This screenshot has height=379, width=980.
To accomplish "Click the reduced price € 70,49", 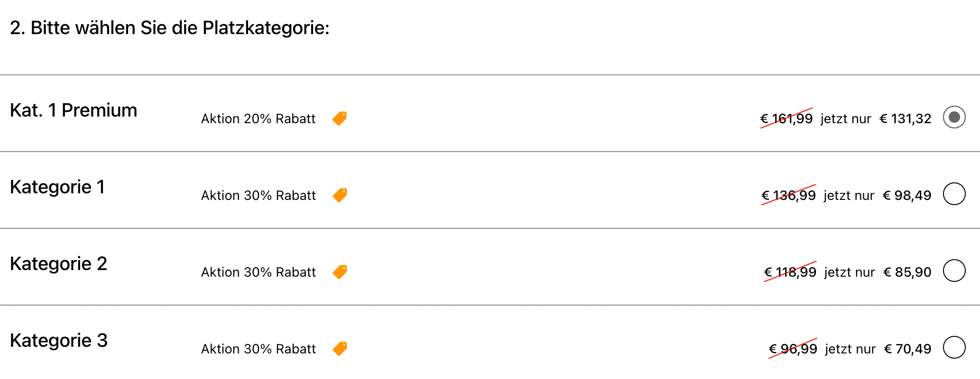I will pos(908,349).
